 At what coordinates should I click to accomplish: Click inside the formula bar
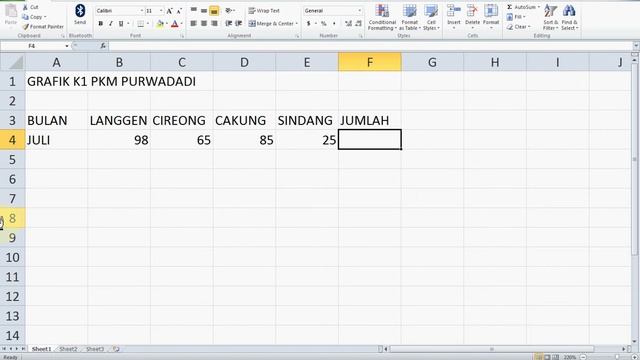[369, 46]
